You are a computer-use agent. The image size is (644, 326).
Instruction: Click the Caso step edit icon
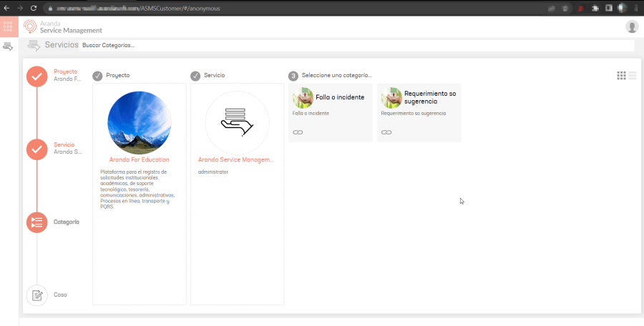(x=37, y=295)
